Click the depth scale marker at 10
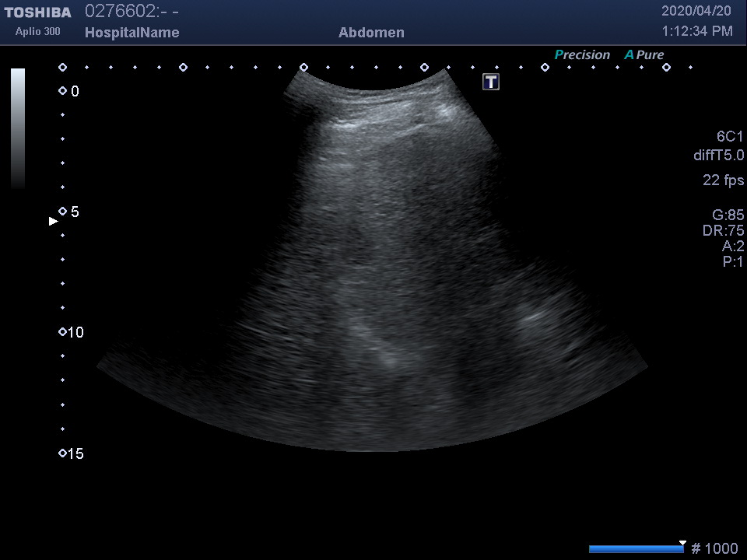The height and width of the screenshot is (560, 747). (x=63, y=332)
